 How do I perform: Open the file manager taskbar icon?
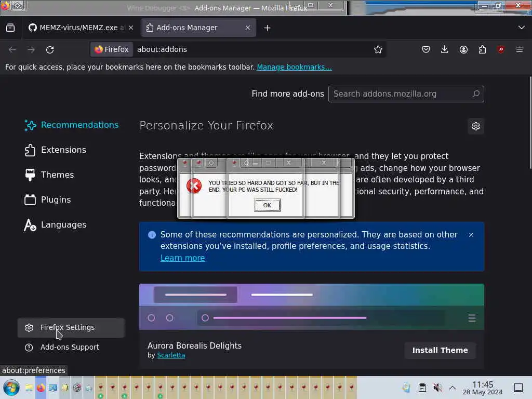(x=29, y=388)
